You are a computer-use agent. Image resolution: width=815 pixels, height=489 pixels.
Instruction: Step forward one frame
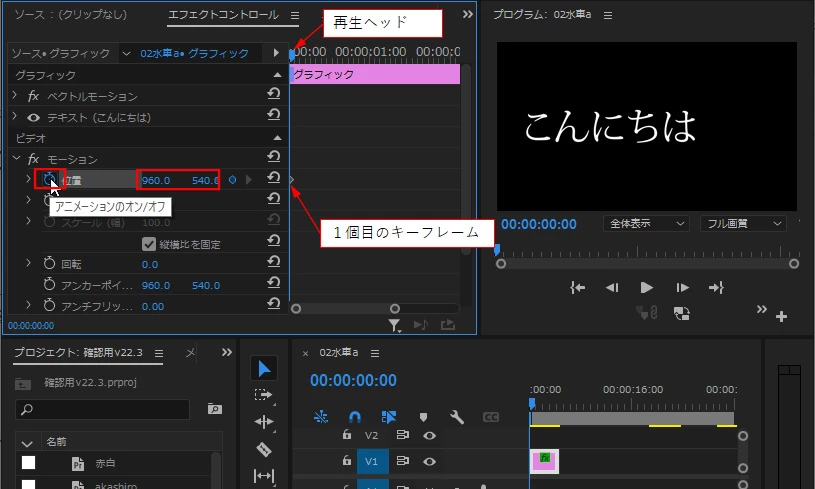(682, 287)
